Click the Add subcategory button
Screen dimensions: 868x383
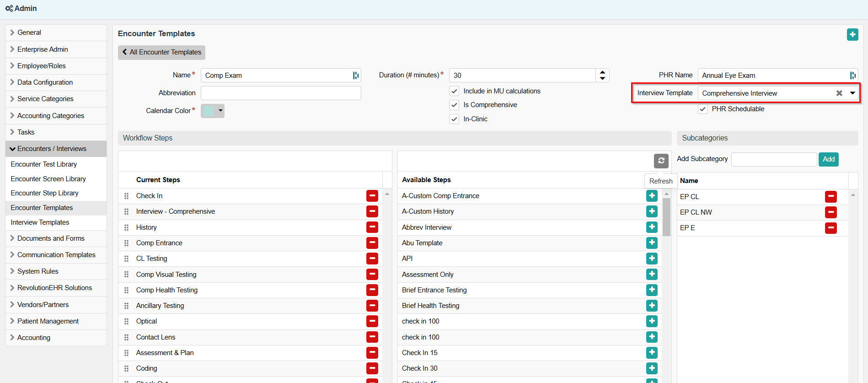tap(828, 159)
